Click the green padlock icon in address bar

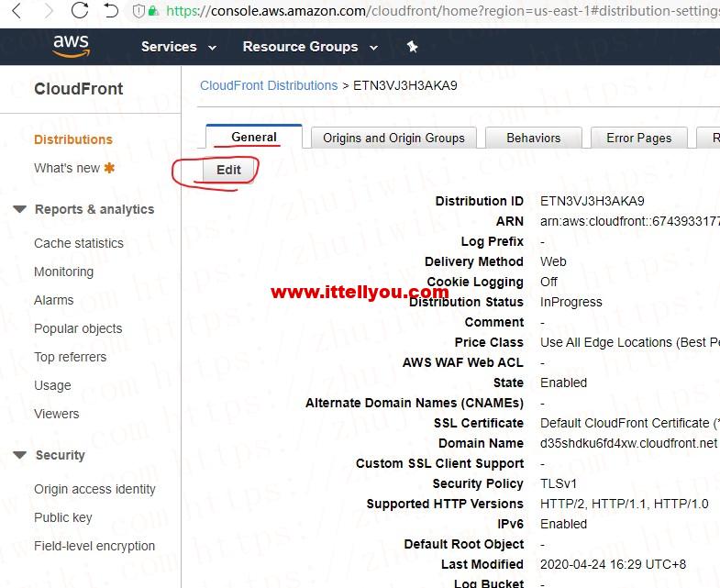(154, 11)
